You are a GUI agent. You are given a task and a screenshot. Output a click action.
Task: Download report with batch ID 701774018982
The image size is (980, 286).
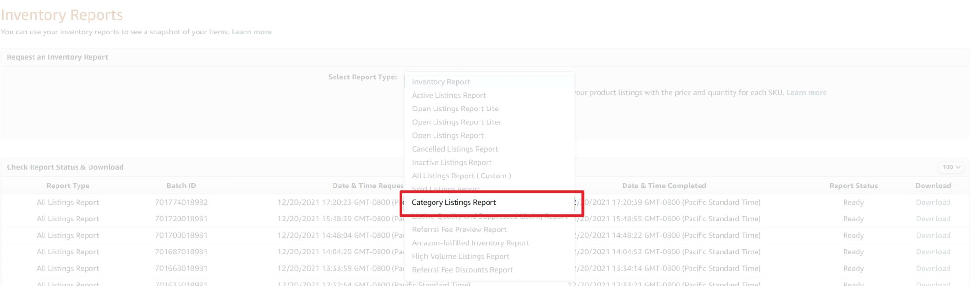pos(933,202)
